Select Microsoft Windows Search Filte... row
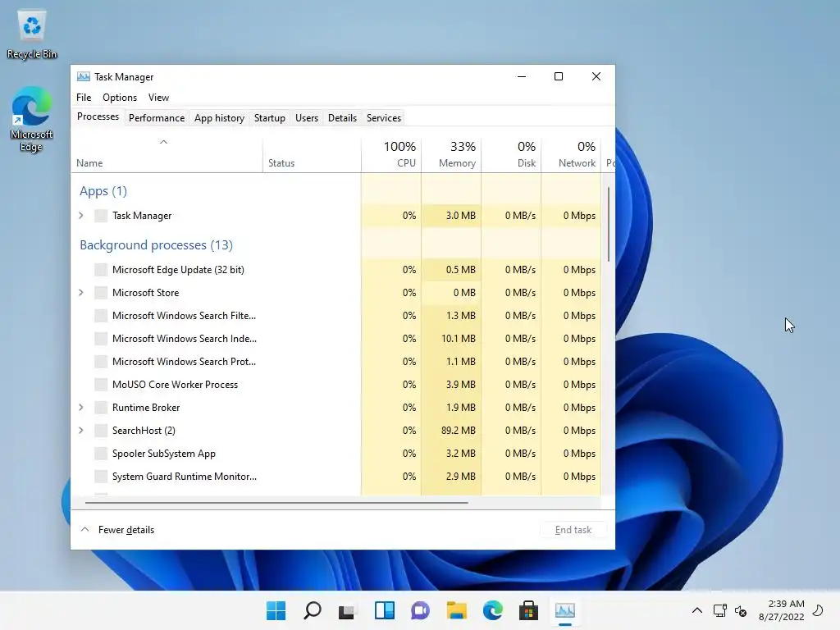Screen dimensions: 840x630 [336, 316]
